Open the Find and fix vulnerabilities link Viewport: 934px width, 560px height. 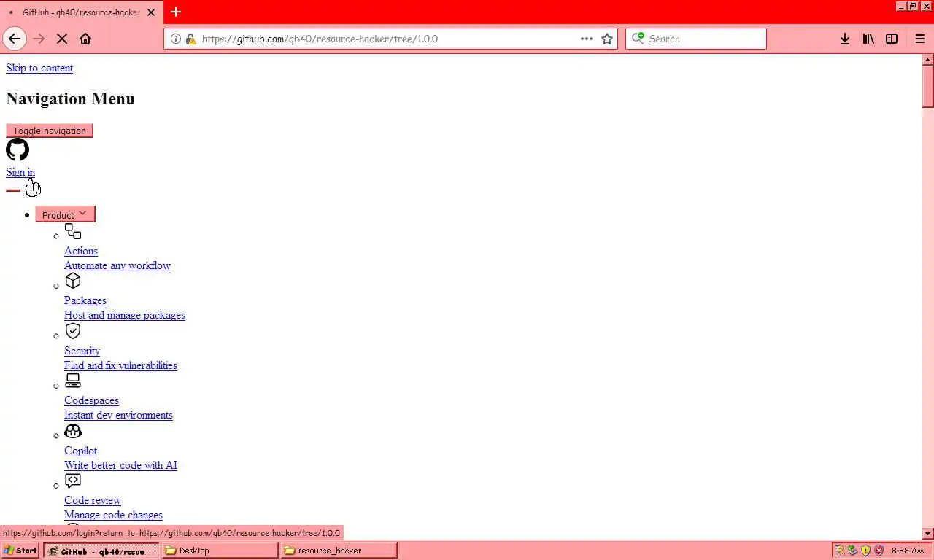[x=120, y=365]
